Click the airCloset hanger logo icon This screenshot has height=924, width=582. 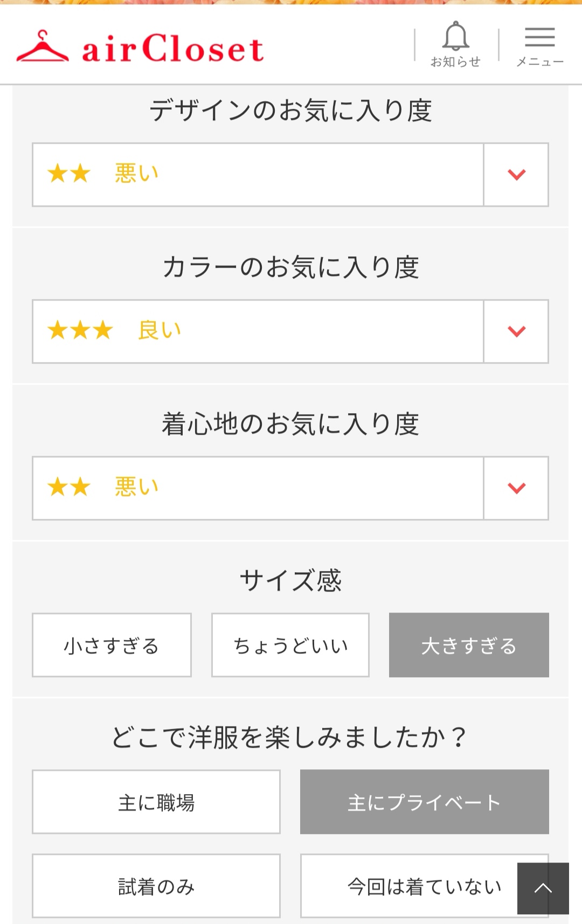(42, 47)
